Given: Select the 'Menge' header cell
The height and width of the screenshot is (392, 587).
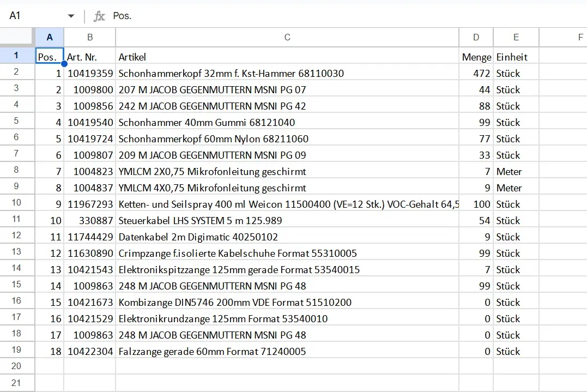Looking at the screenshot, I should click(x=476, y=57).
